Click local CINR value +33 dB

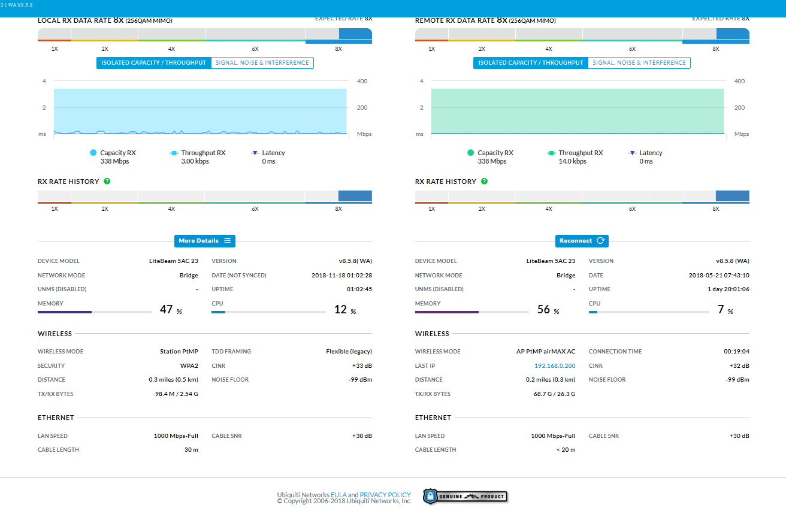tap(362, 365)
